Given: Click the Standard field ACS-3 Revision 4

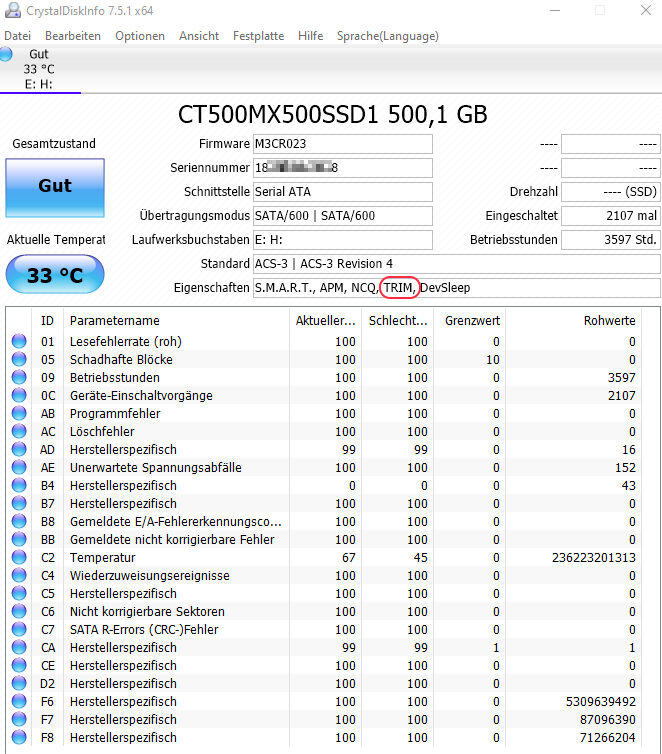Looking at the screenshot, I should (x=457, y=264).
